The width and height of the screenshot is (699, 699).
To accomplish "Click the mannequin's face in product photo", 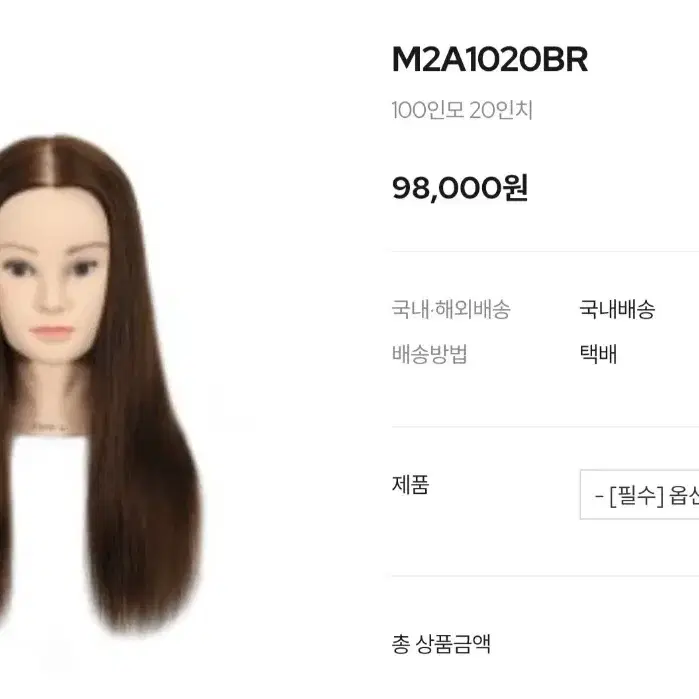I will coord(53,276).
